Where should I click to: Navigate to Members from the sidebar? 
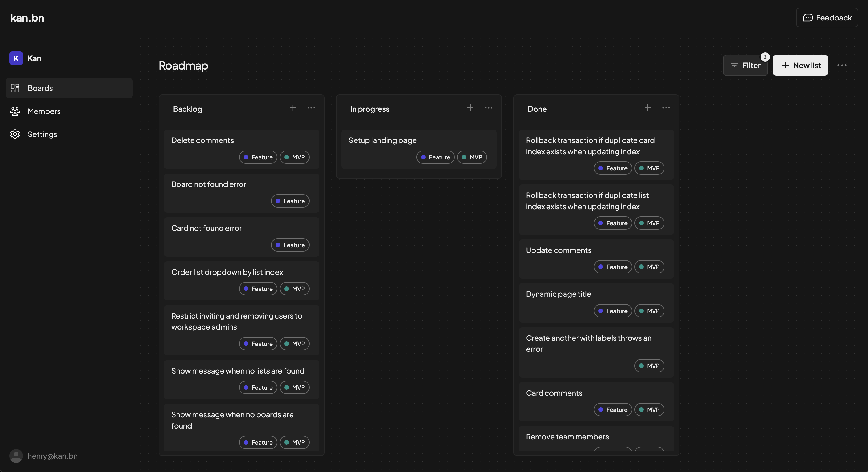(44, 111)
